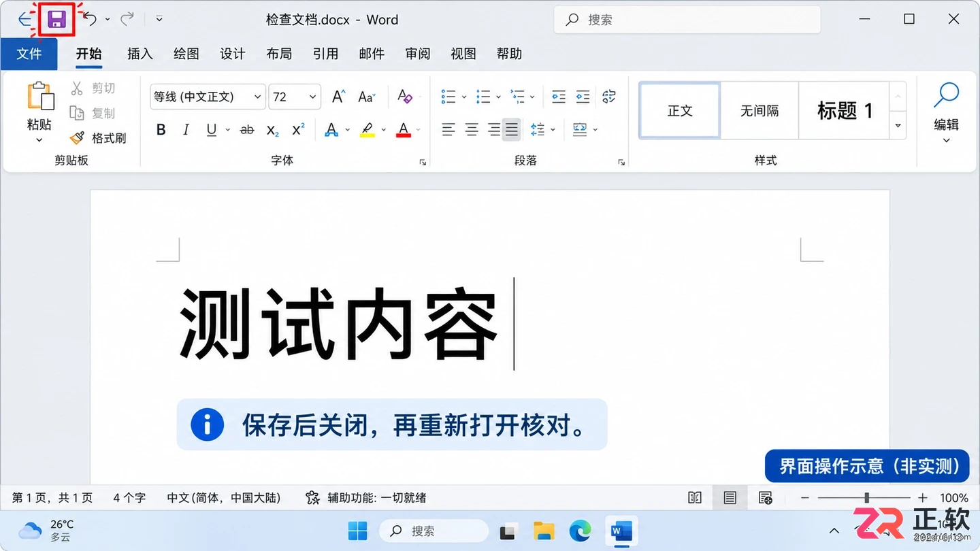
Task: Toggle italic formatting
Action: tap(186, 129)
